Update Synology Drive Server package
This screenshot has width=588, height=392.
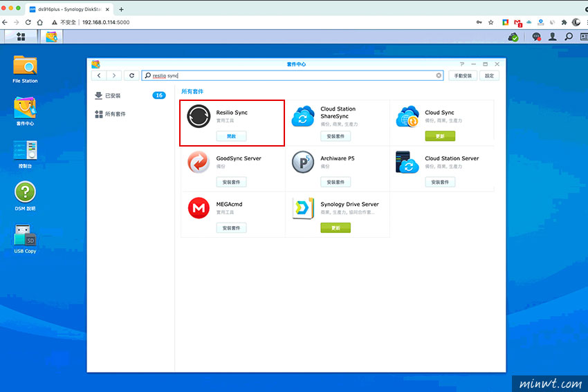point(336,228)
